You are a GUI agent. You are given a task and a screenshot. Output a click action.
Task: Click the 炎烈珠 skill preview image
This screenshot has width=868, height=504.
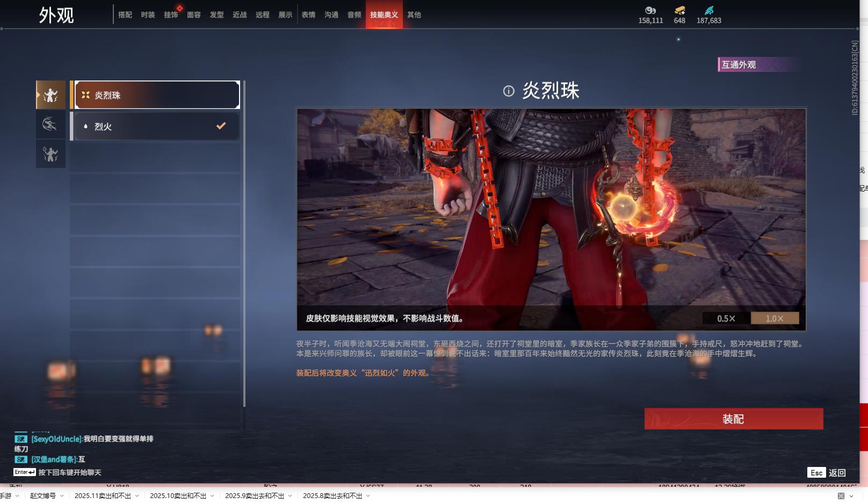pos(551,220)
